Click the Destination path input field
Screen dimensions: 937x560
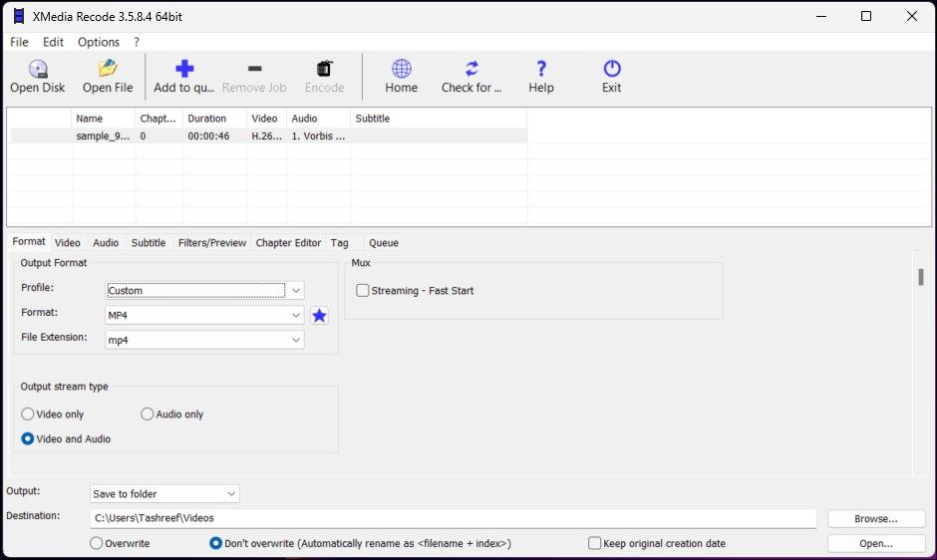pyautogui.click(x=453, y=518)
